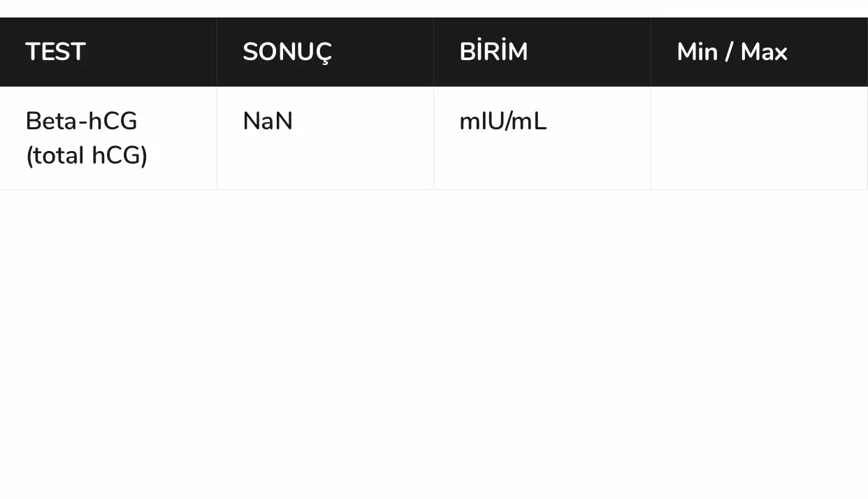Screen dimensions: 868x499
Task: Click the TEST column header
Action: click(55, 52)
